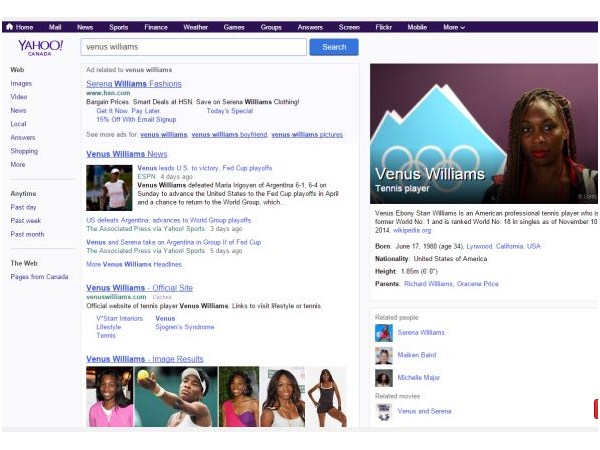
Task: Click the blue Search button
Action: (334, 47)
